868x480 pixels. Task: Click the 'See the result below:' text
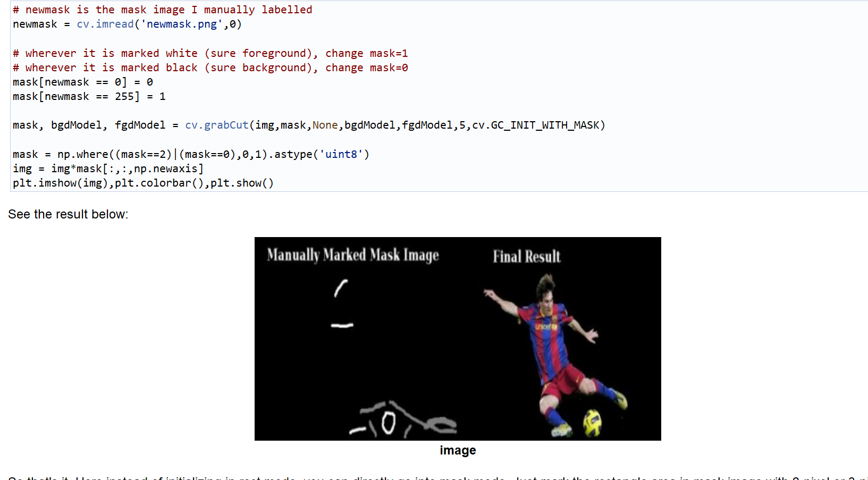[68, 214]
